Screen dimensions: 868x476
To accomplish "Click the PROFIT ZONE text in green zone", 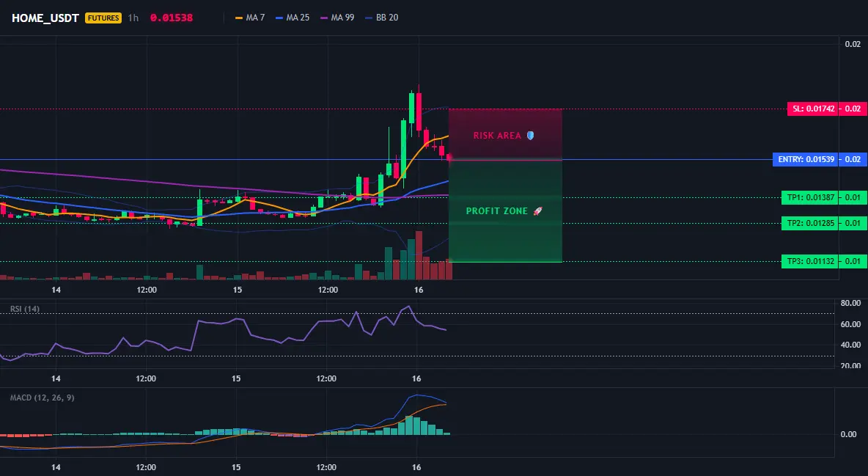I will pyautogui.click(x=497, y=211).
